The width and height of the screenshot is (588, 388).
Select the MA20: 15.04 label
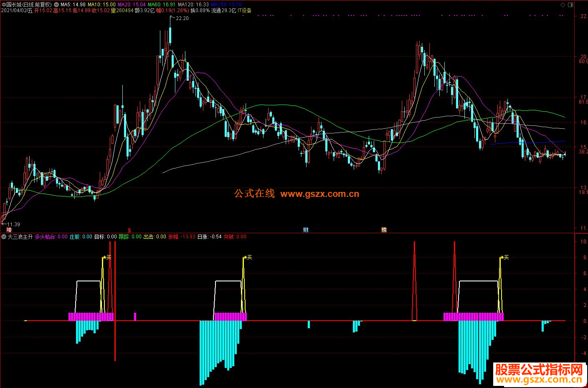pyautogui.click(x=132, y=5)
